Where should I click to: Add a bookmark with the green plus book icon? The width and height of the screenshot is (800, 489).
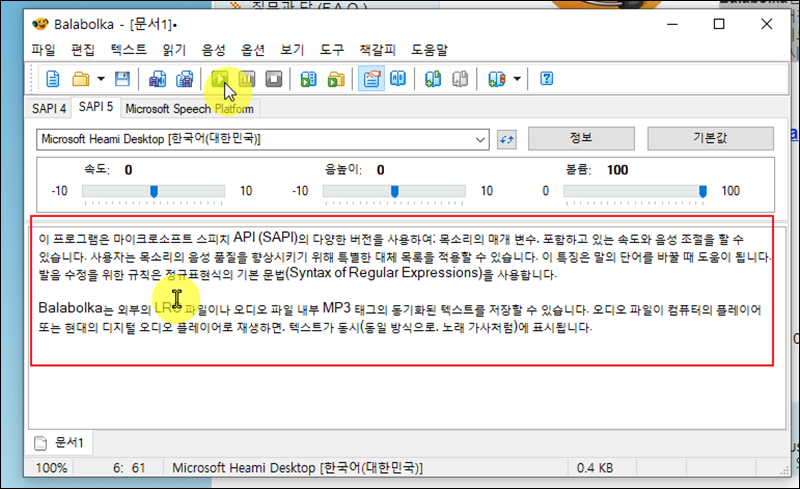(433, 79)
